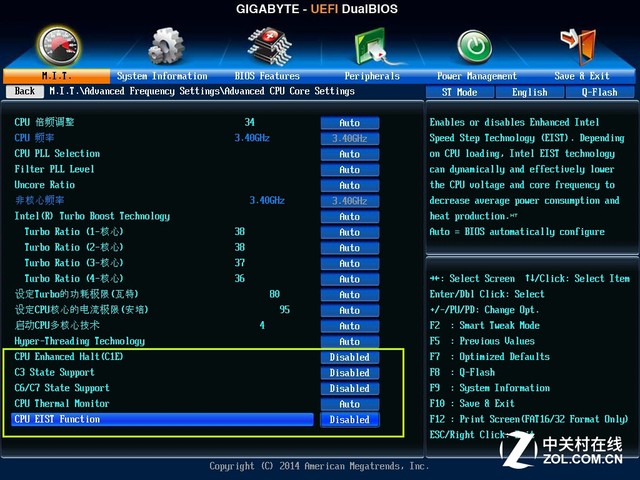Click the F8 : Q-Flash hint
The image size is (640, 480).
tap(462, 372)
